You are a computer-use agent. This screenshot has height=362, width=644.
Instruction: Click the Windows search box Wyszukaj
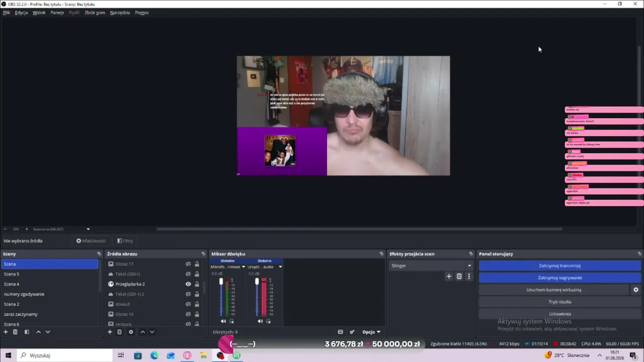point(65,355)
